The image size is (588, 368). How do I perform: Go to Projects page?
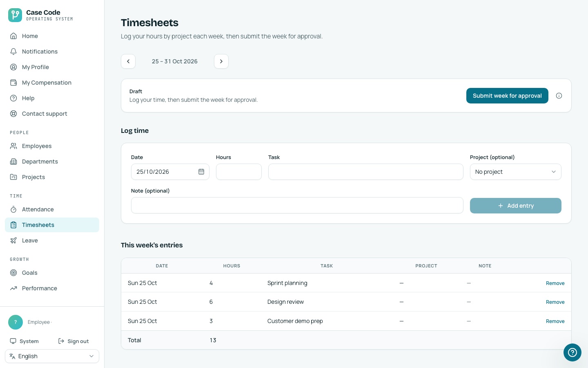click(52, 177)
